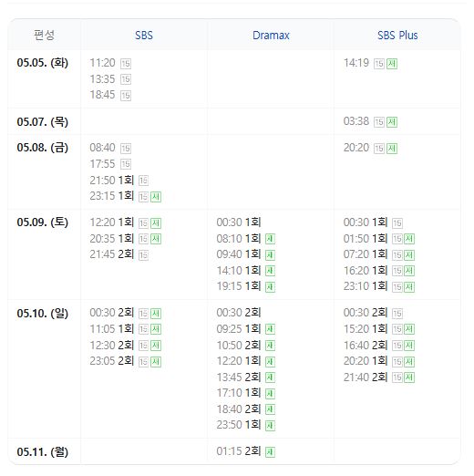Screen dimensions: 474x476
Task: Select the 05.05. (화) date row label
Action: click(x=43, y=63)
